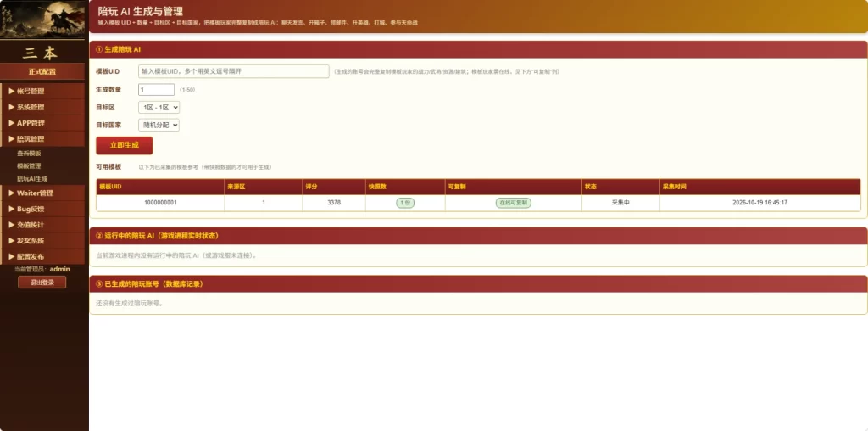Focus the 模板UID input field
The width and height of the screenshot is (868, 431).
click(x=234, y=71)
